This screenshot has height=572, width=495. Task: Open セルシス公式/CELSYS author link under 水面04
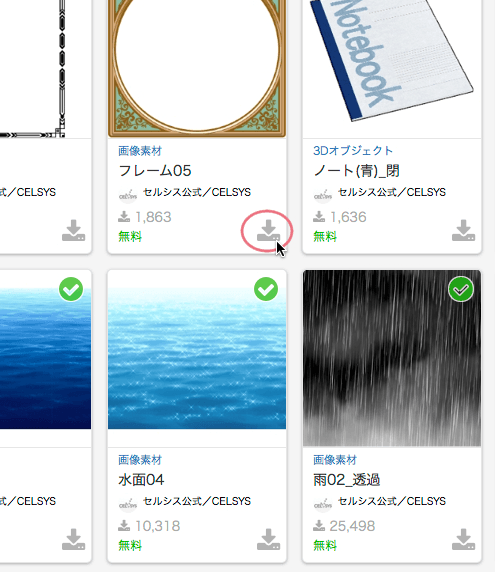pos(197,501)
